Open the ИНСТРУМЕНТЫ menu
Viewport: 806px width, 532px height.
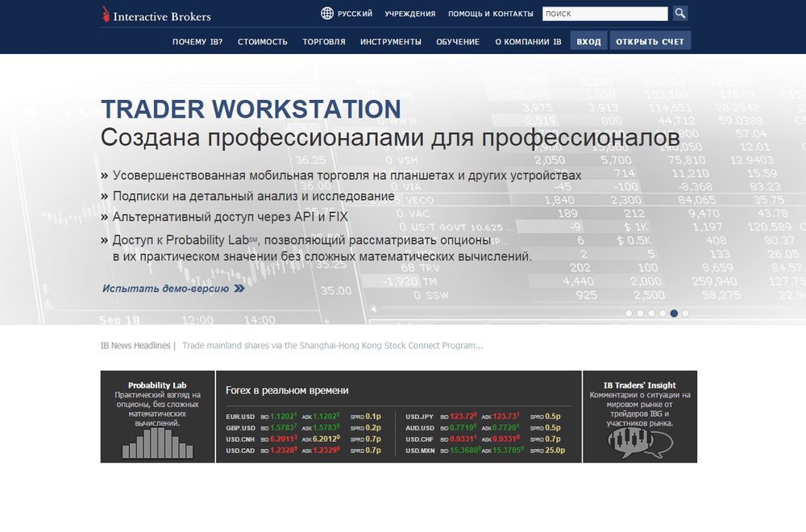pos(391,42)
